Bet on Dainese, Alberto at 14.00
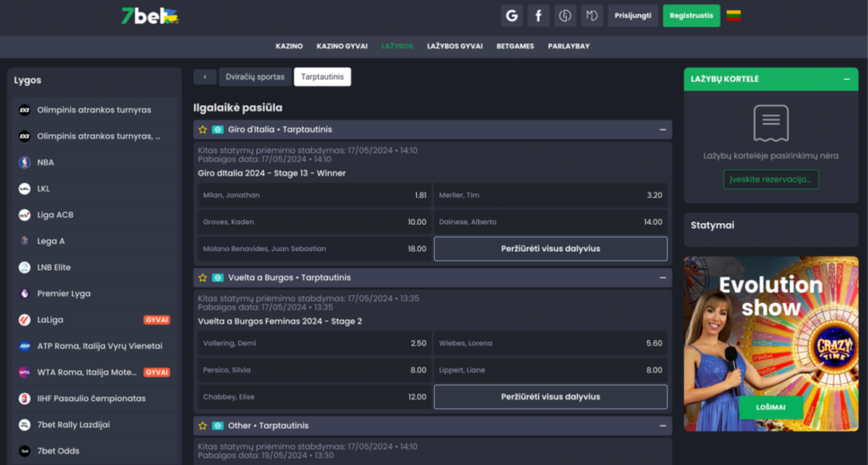Viewport: 868px width, 465px height. point(550,221)
